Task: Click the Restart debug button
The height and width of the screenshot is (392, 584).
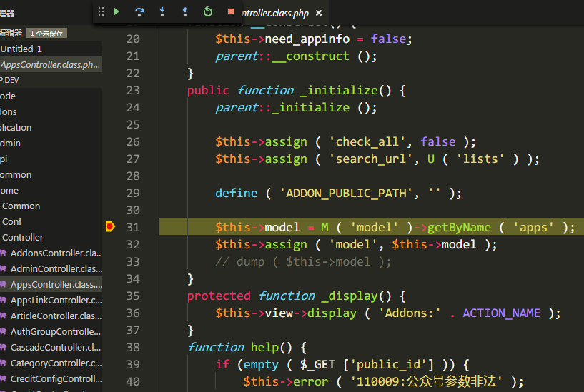Action: coord(208,12)
